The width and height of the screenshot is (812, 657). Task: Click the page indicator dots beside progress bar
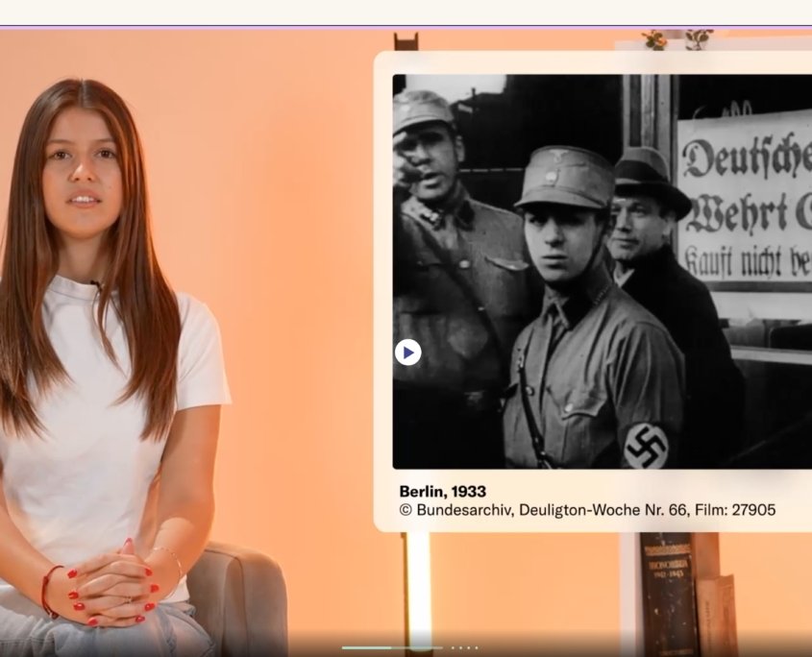(464, 647)
